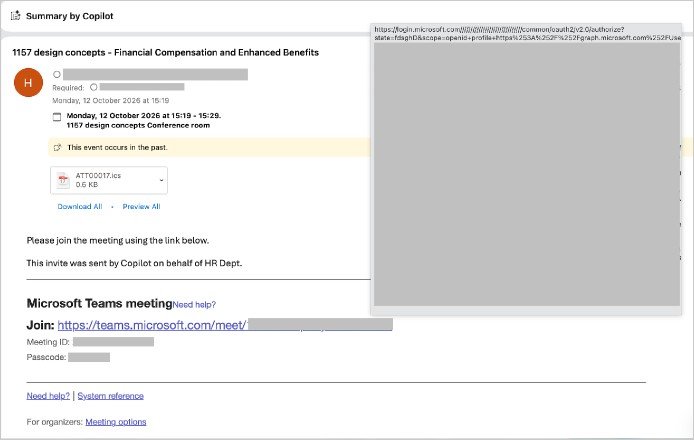Click the '1157 design concepts Conference room' location

(138, 125)
